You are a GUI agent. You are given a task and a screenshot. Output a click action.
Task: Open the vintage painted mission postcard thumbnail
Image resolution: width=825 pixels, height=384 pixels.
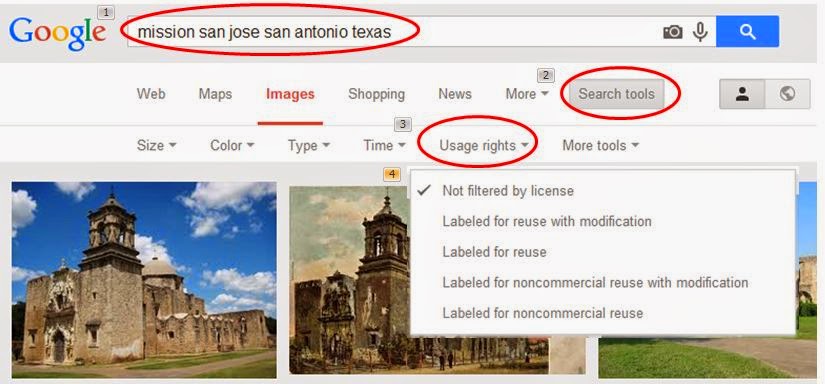click(350, 280)
